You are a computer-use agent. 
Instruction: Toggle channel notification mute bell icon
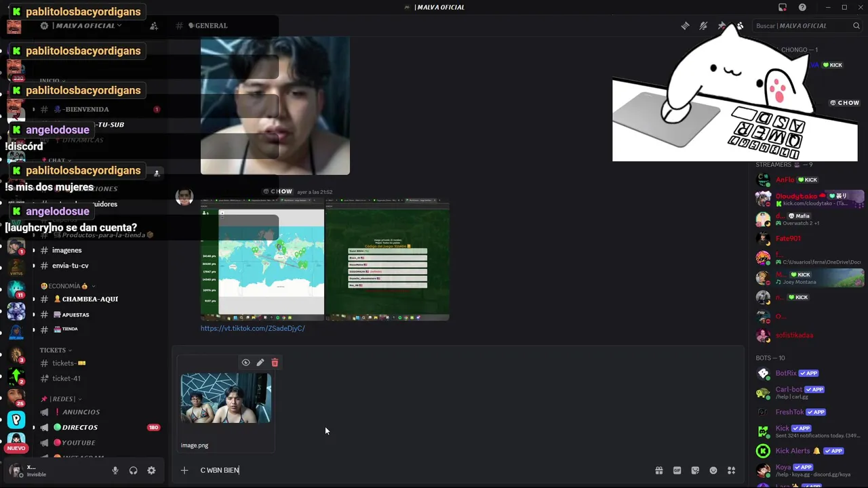[x=703, y=26]
